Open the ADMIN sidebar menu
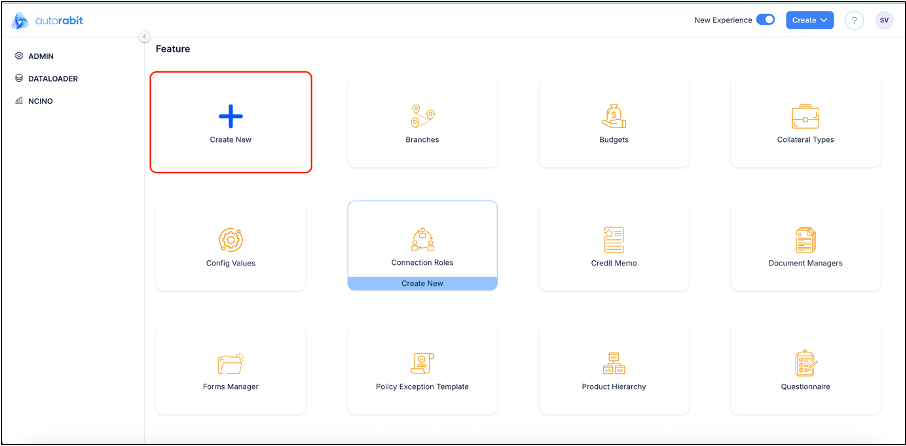This screenshot has height=446, width=906. tap(41, 56)
